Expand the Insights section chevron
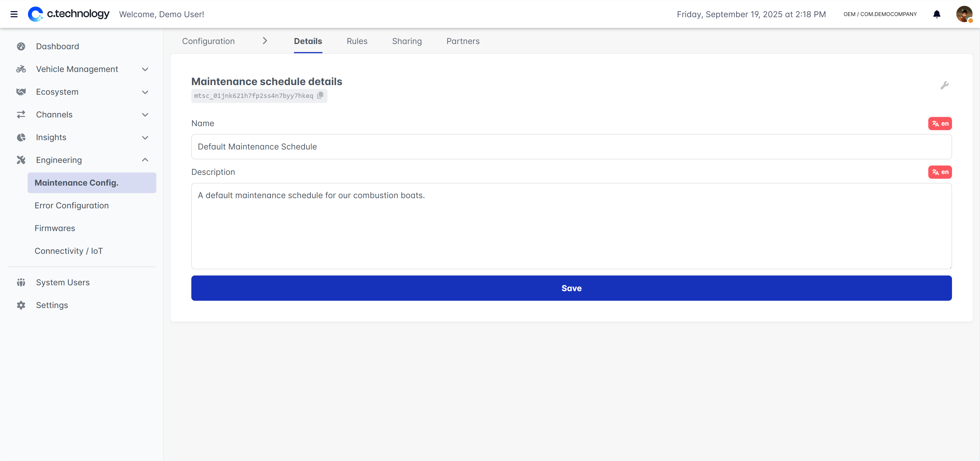 click(x=145, y=138)
